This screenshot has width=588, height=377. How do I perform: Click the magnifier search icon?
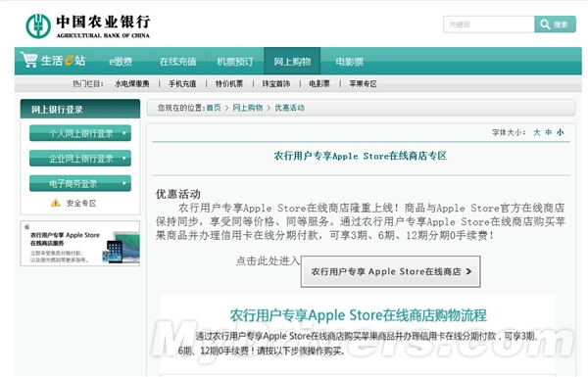[545, 24]
